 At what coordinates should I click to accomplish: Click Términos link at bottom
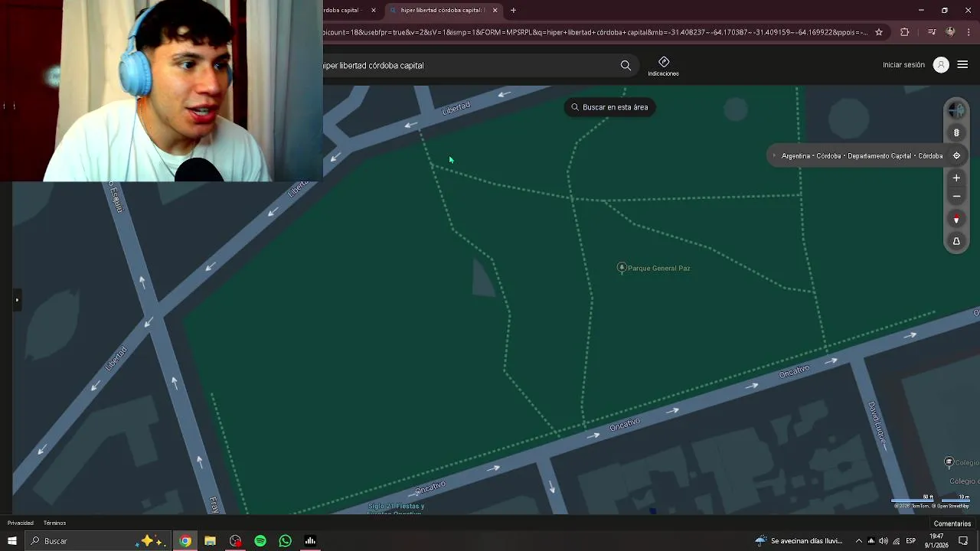(55, 523)
